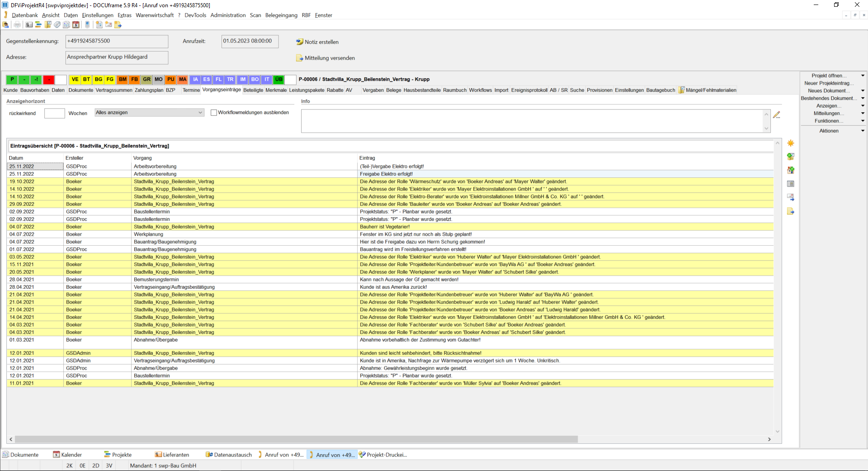Click the green ÜB status box
The height and width of the screenshot is (471, 868).
coord(278,80)
